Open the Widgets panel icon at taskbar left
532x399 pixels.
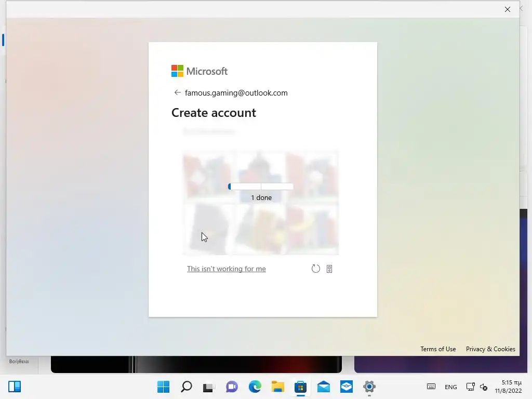(15, 387)
